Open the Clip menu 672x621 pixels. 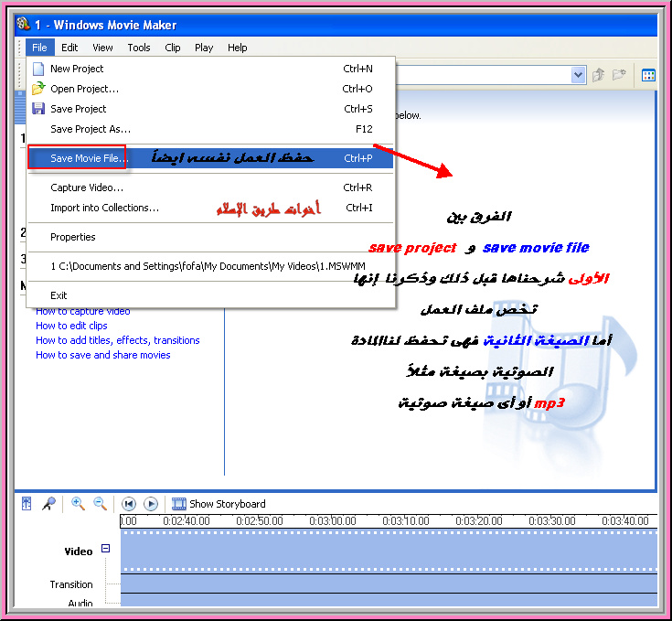(x=173, y=48)
